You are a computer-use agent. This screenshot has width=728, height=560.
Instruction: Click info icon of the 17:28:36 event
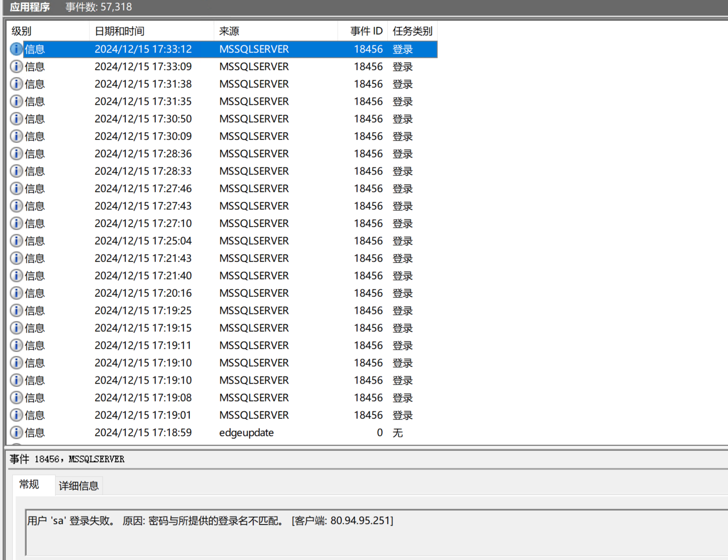pos(16,154)
